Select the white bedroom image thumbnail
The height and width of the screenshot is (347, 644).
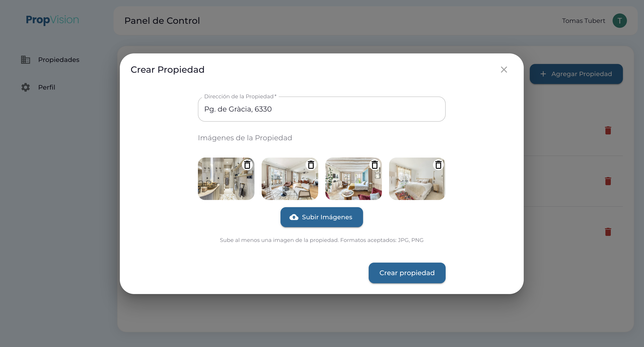[x=417, y=178]
